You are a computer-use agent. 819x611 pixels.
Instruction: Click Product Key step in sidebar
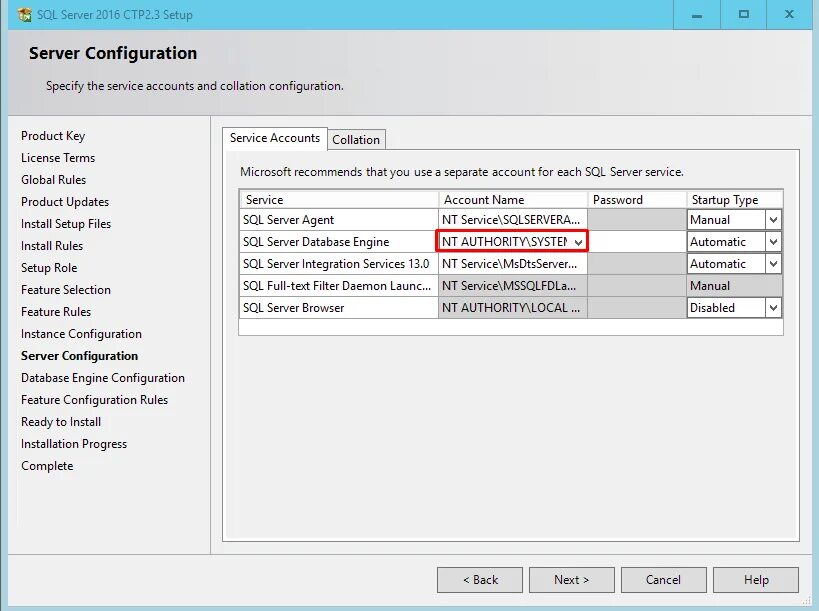pyautogui.click(x=53, y=136)
